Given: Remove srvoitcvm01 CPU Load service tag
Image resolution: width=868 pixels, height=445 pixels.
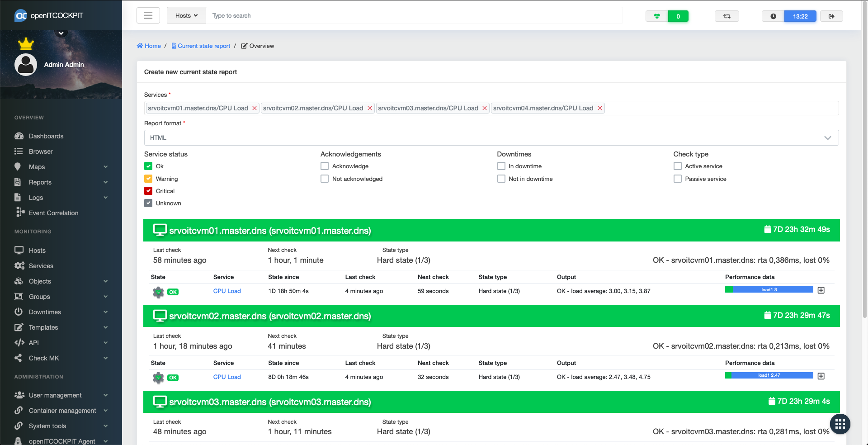Looking at the screenshot, I should 255,108.
